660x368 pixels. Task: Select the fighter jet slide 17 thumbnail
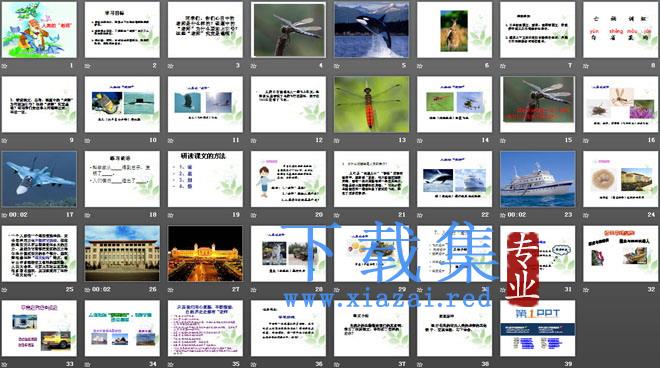[x=39, y=179]
